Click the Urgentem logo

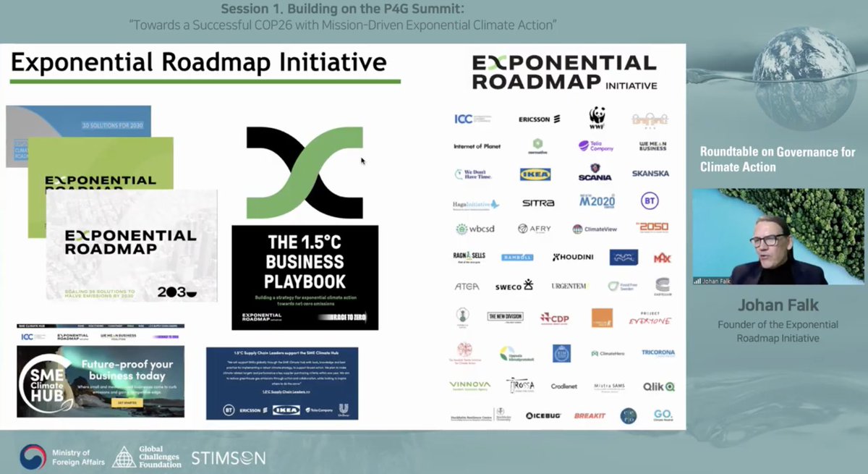coord(569,286)
